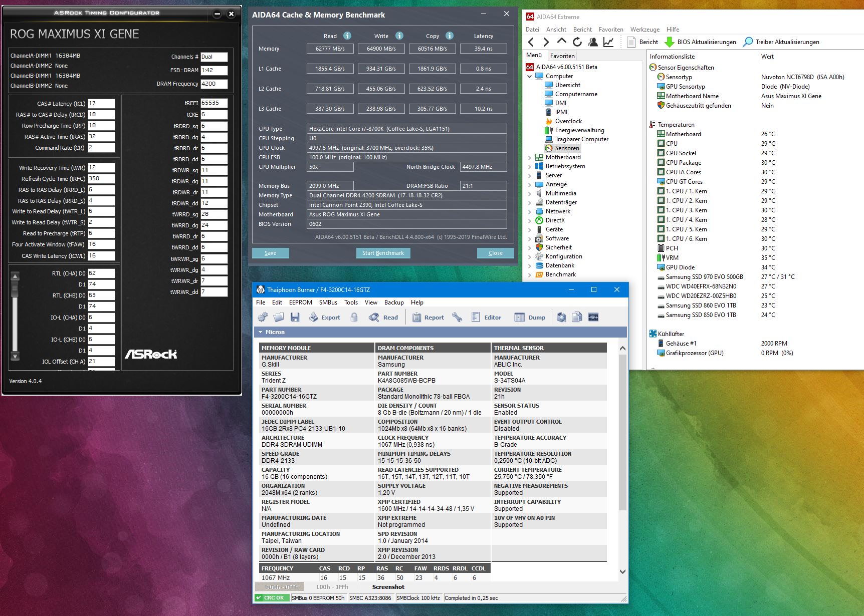
Task: Click the up-level arrow in AIDA64 Extreme toolbar
Action: pos(562,42)
